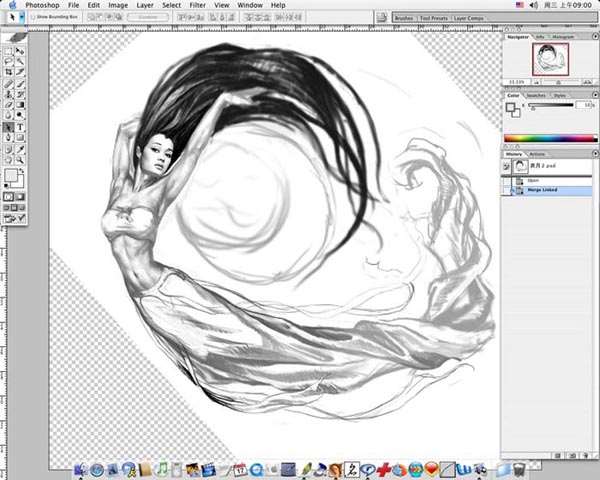The width and height of the screenshot is (600, 480).
Task: Click the Brushes palette well tab
Action: (x=403, y=17)
